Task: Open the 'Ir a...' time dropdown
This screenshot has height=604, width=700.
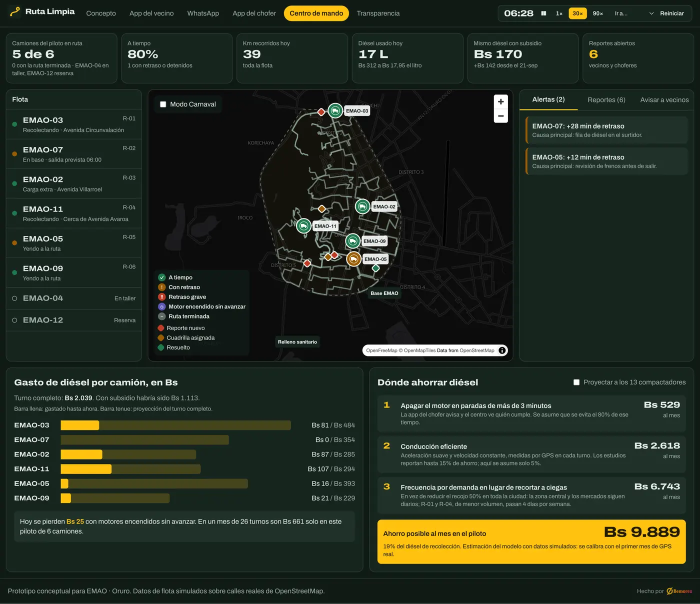Action: (x=634, y=13)
